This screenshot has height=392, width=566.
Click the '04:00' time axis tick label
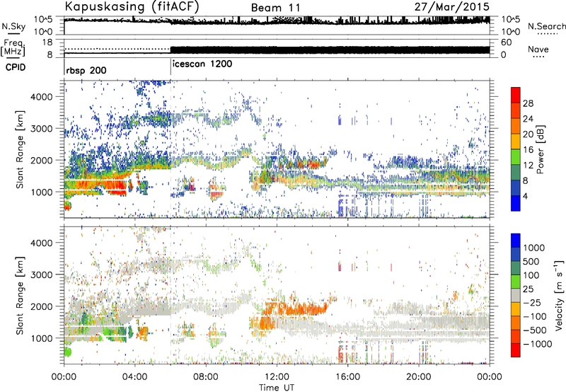135,376
